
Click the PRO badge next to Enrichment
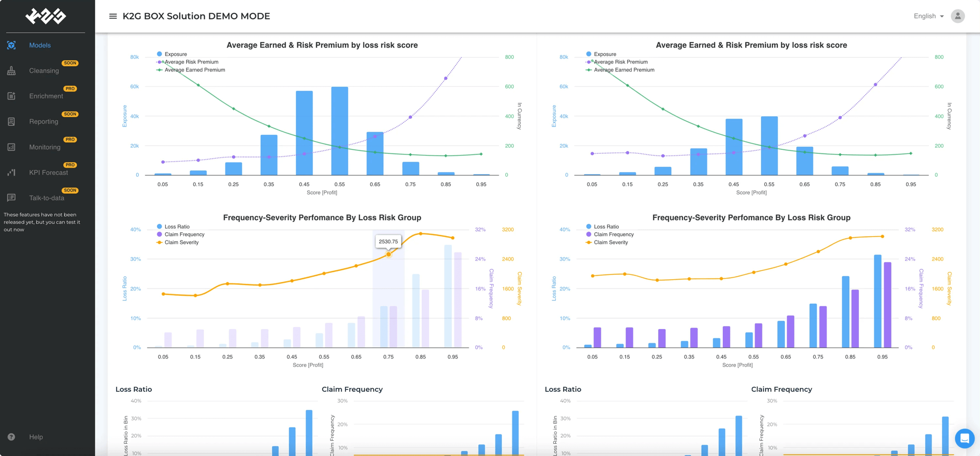coord(70,89)
